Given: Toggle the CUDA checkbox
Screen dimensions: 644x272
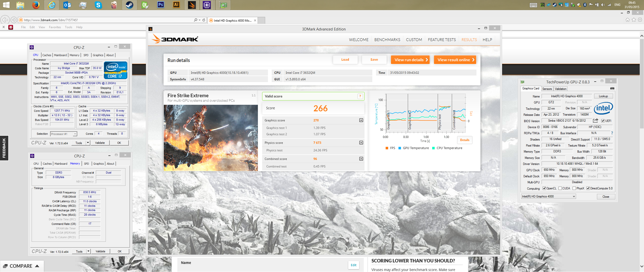Looking at the screenshot, I should pyautogui.click(x=560, y=188).
